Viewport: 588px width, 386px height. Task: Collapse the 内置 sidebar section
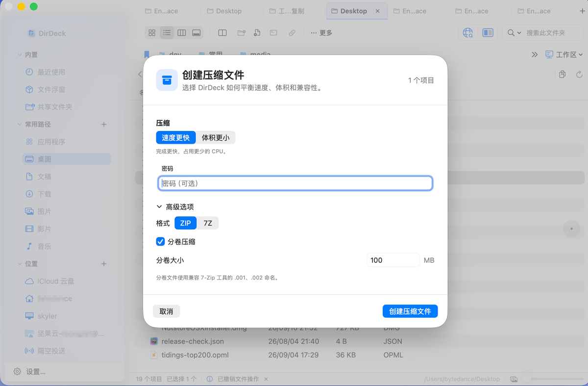20,55
